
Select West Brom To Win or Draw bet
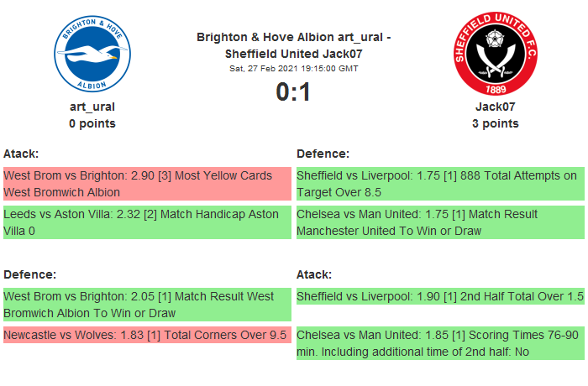coord(146,305)
